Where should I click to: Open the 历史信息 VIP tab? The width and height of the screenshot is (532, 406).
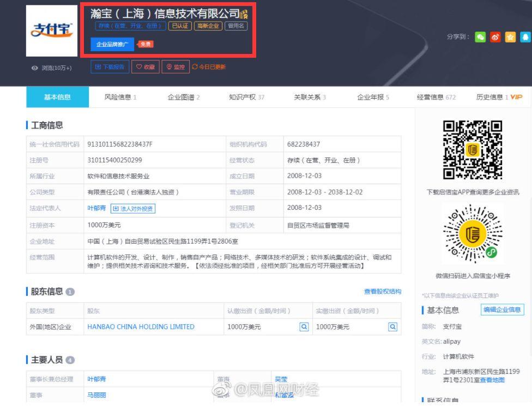coord(499,98)
